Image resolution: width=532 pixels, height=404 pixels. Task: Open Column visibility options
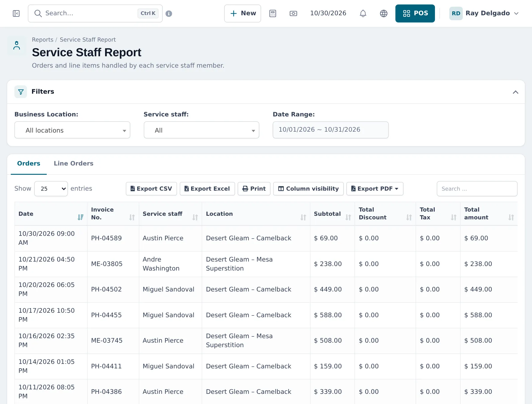click(x=309, y=189)
